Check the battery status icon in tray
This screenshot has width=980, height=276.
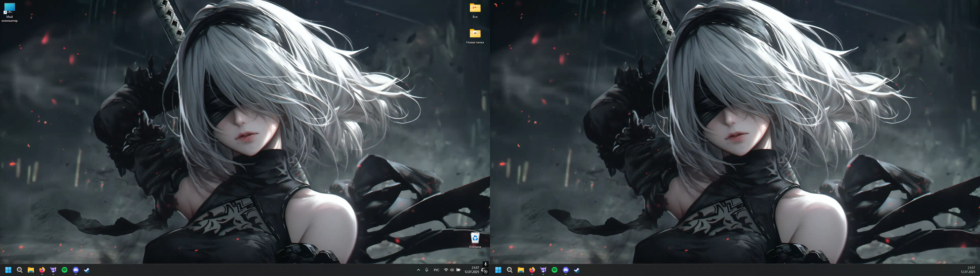[x=458, y=270]
